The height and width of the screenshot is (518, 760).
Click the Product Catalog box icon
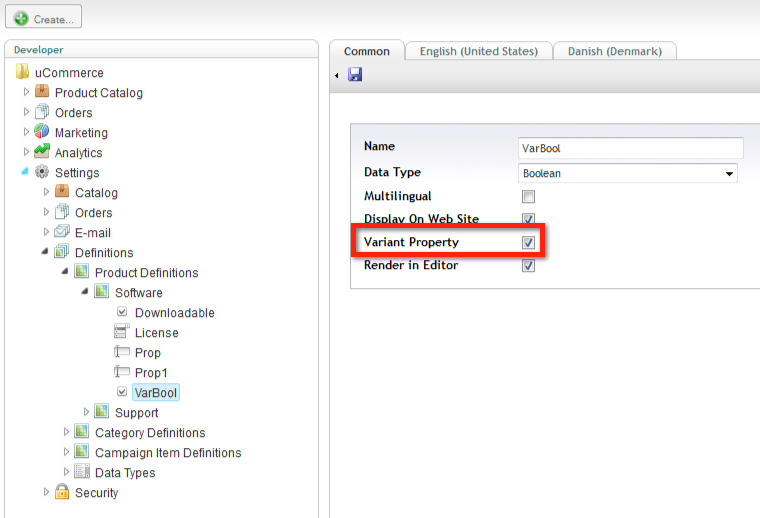[42, 92]
